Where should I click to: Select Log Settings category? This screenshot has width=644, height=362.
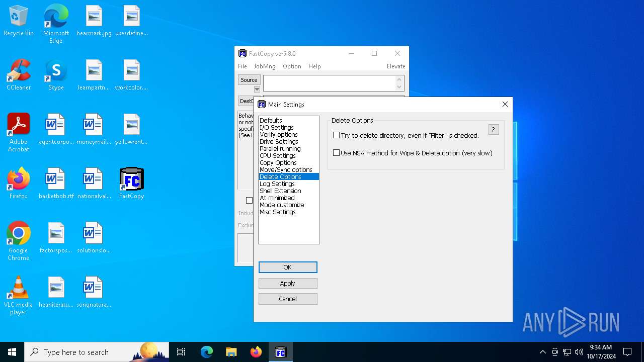(289, 184)
